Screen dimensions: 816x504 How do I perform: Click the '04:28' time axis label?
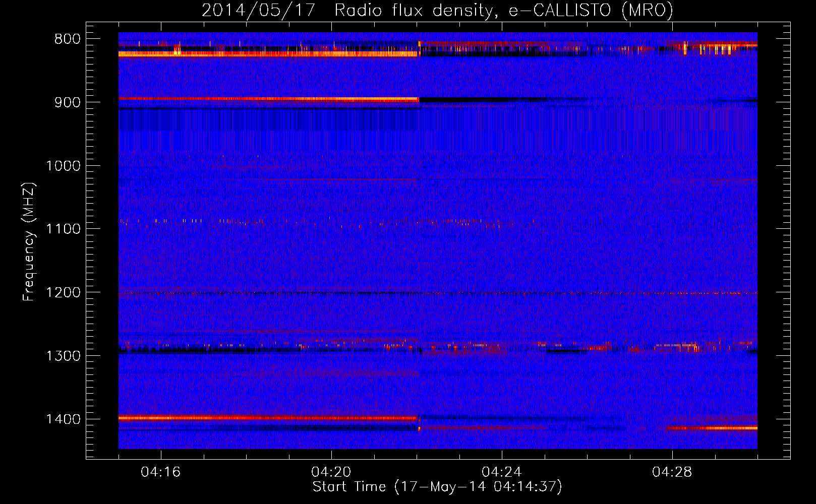672,472
